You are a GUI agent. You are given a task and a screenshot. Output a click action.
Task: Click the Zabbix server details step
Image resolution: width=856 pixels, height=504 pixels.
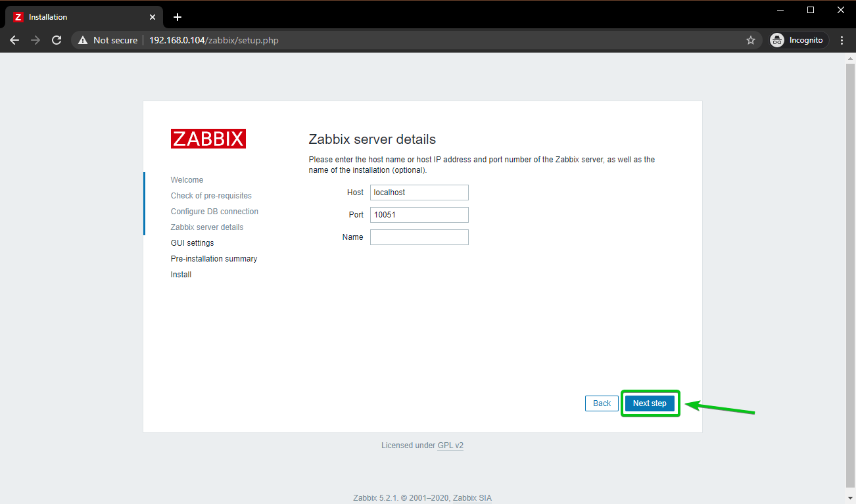pyautogui.click(x=207, y=227)
